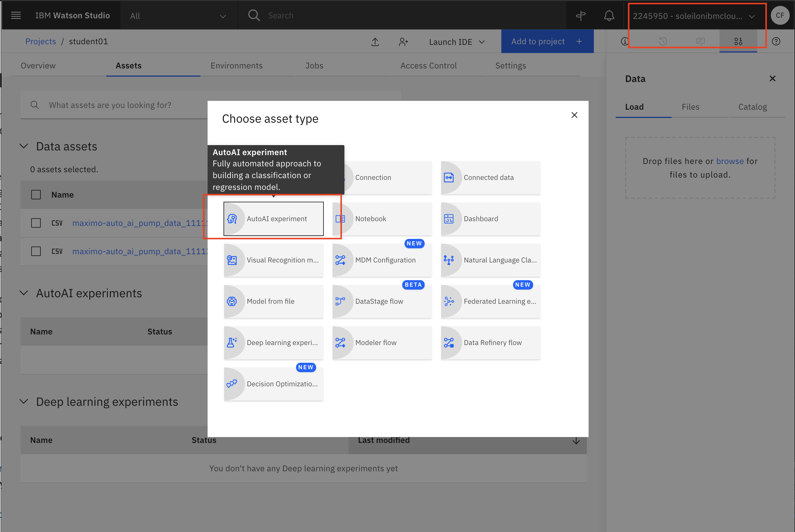
Task: Close the Data side panel
Action: 772,79
